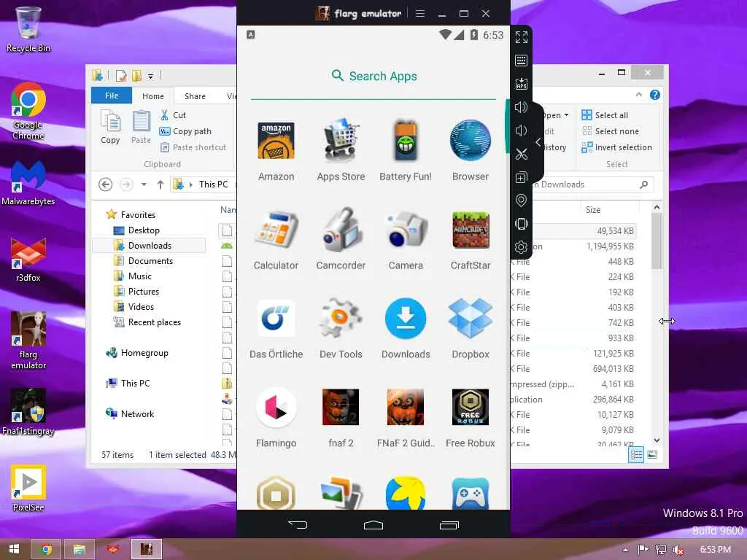Go back in Explorer navigation
747x560 pixels.
[x=105, y=184]
